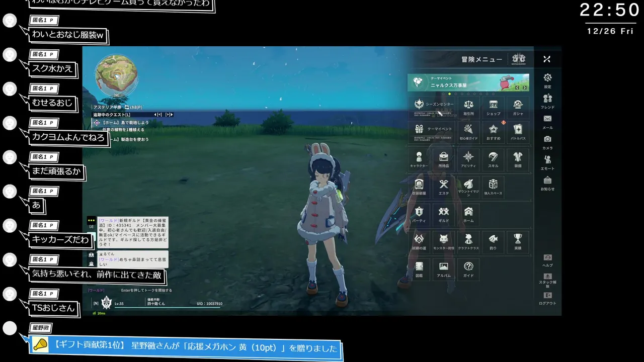This screenshot has width=644, height=362.
Task: Open the ガシャ gacha icon
Action: [x=518, y=108]
